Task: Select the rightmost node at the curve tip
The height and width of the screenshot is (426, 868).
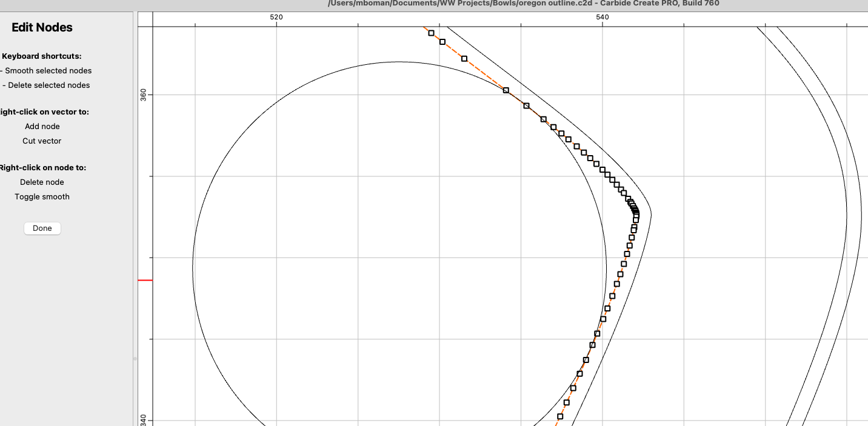Action: [x=636, y=214]
